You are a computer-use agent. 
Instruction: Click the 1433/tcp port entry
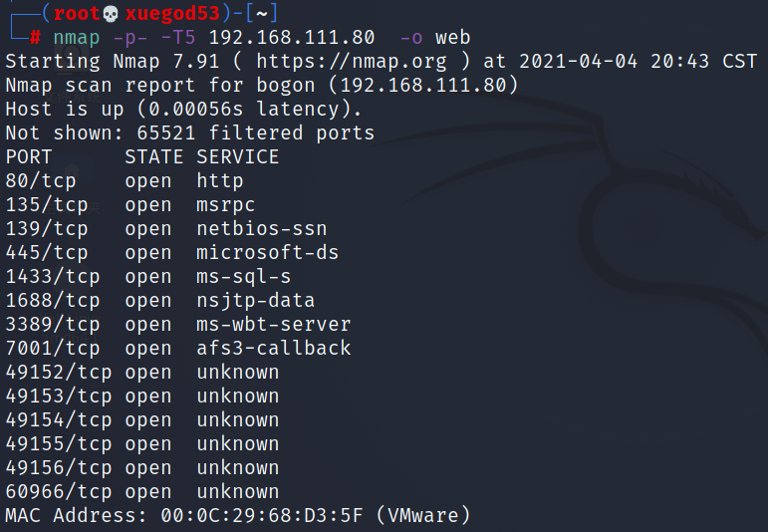click(53, 277)
